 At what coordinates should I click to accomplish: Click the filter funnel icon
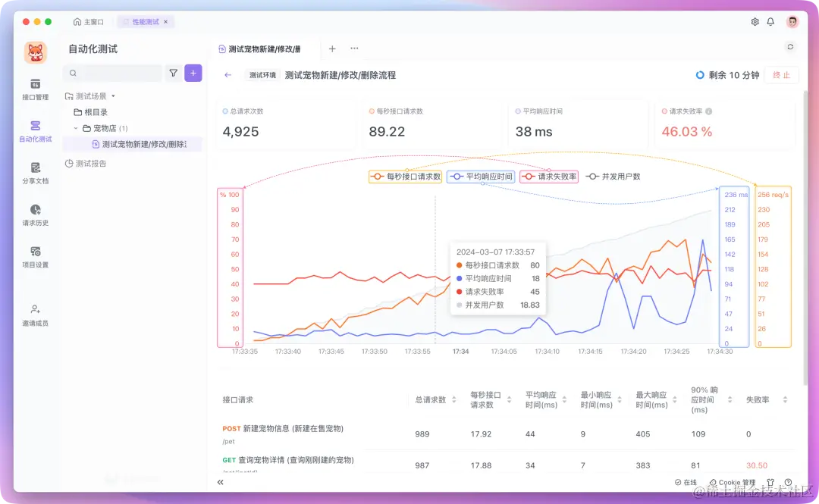[x=174, y=73]
